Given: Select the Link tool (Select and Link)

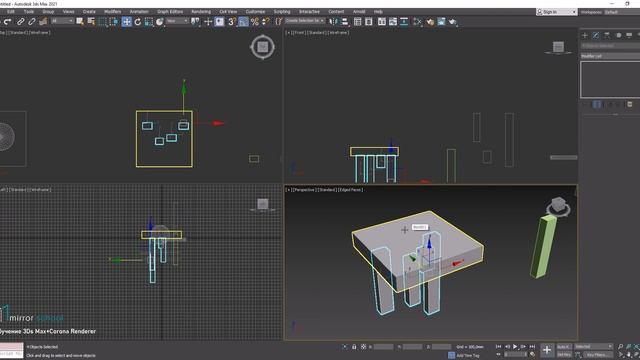Looking at the screenshot, I should [x=20, y=22].
